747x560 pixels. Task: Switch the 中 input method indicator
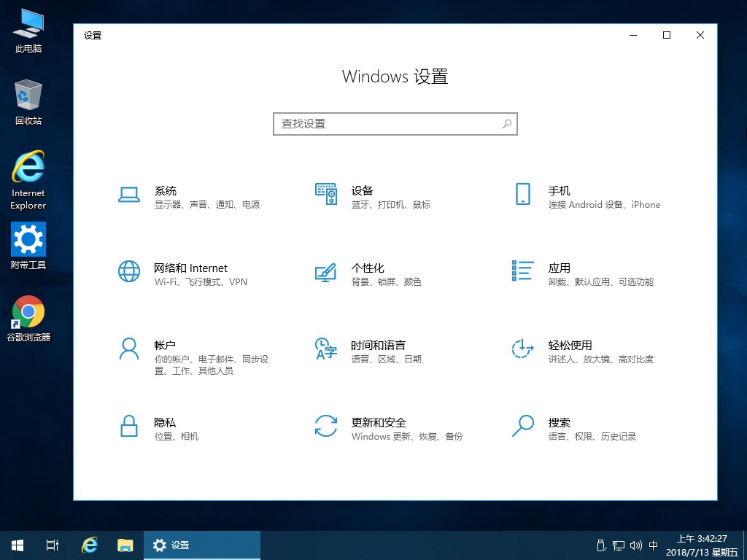(x=654, y=545)
